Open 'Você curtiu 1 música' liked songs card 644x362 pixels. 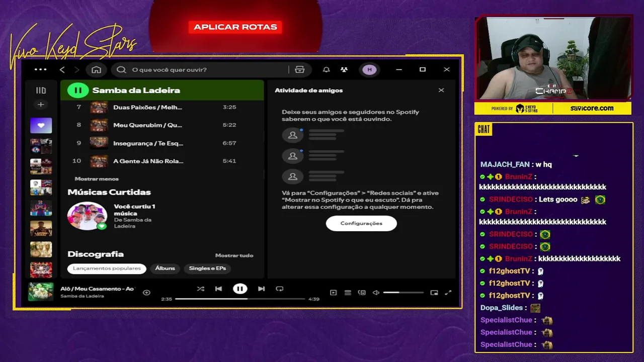tap(116, 216)
